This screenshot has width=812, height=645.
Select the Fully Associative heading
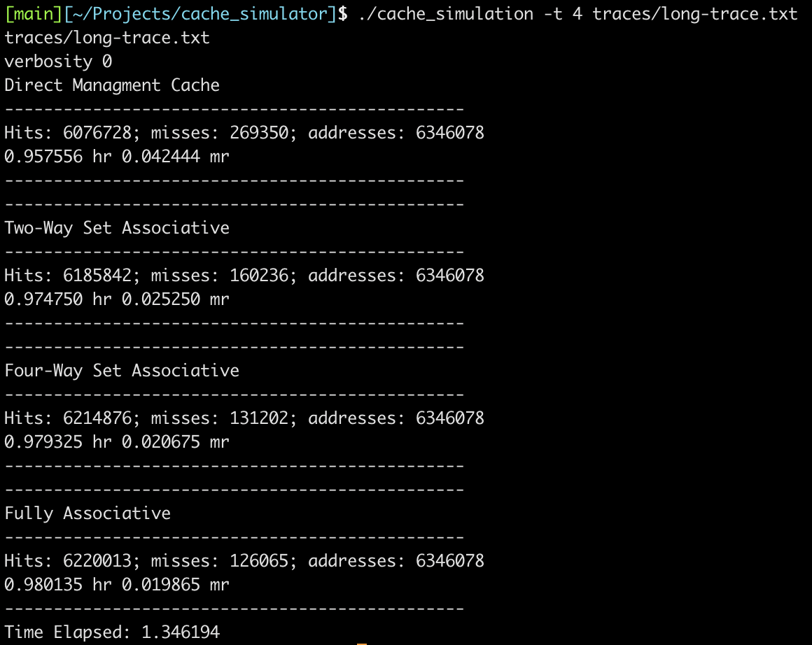tap(86, 513)
